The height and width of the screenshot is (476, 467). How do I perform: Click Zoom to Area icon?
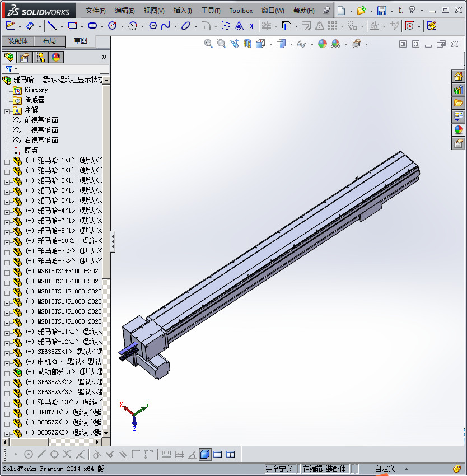coord(221,44)
